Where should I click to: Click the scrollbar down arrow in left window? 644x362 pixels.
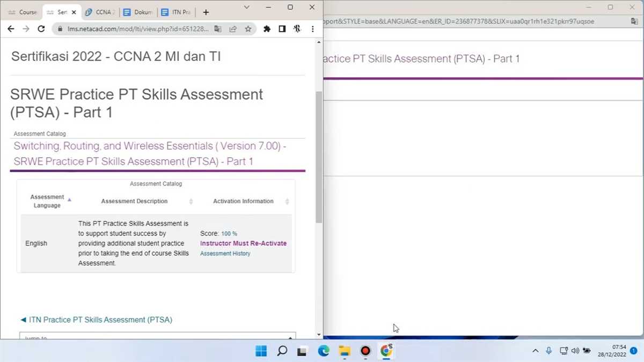(x=319, y=335)
